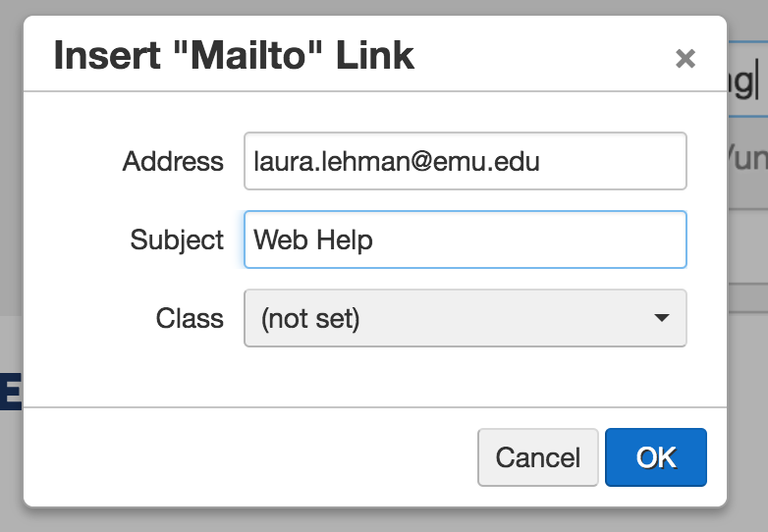Place cursor in laura.lehman@emu.edu text

click(x=396, y=161)
